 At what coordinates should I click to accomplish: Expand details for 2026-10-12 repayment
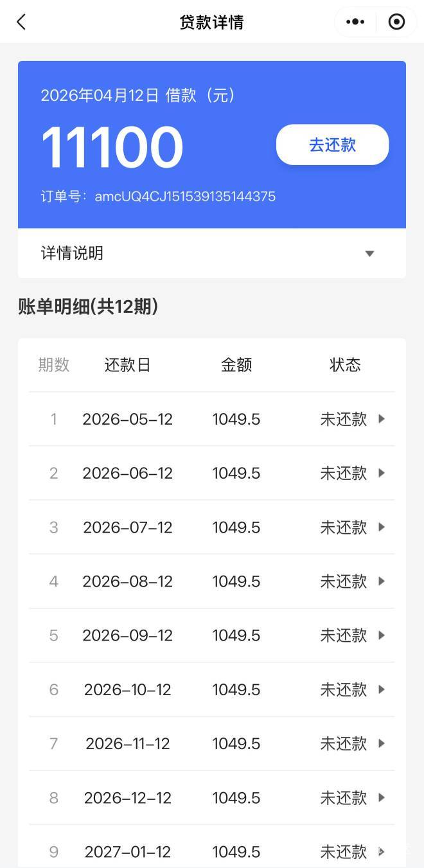click(382, 689)
